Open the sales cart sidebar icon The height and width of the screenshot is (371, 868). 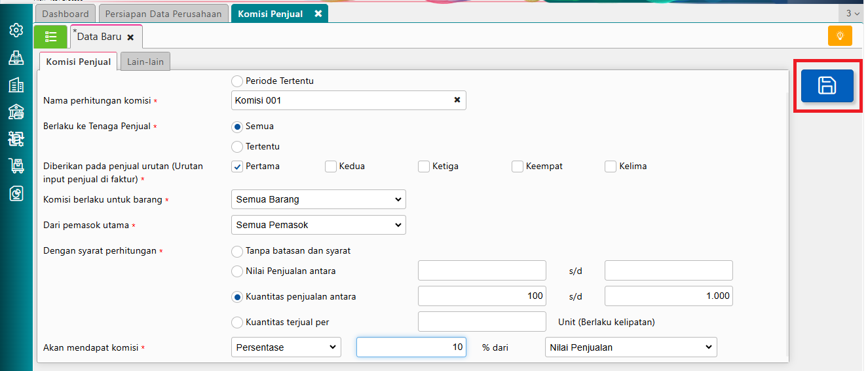[x=16, y=139]
